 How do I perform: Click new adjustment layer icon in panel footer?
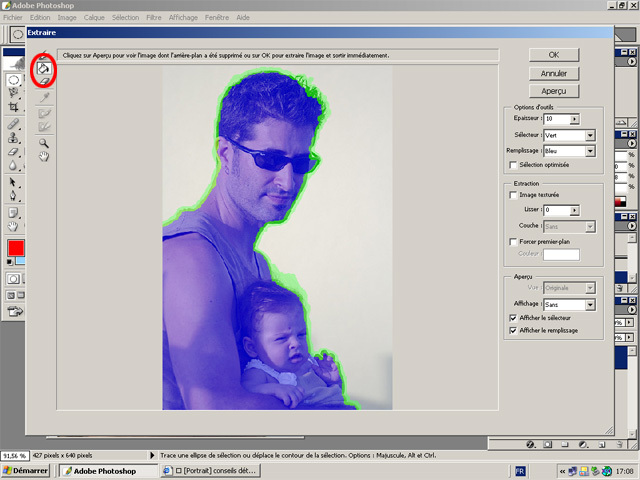583,444
